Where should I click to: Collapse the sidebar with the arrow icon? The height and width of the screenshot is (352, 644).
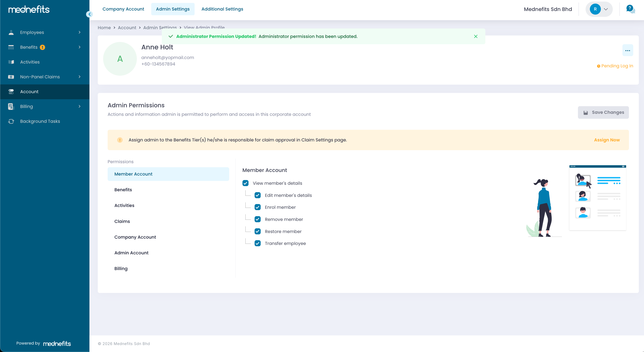tap(89, 14)
